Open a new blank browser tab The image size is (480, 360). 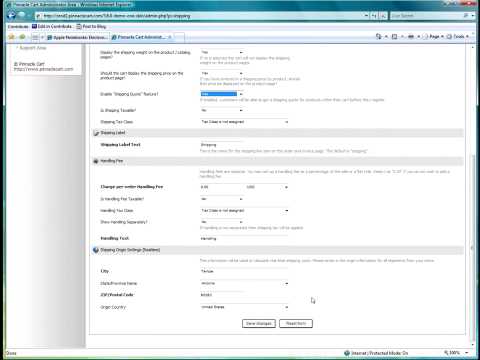point(179,37)
